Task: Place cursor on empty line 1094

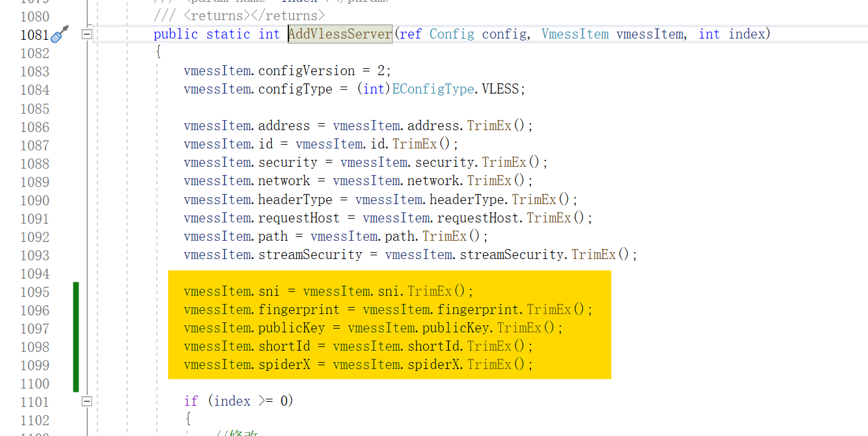Action: tap(379, 274)
